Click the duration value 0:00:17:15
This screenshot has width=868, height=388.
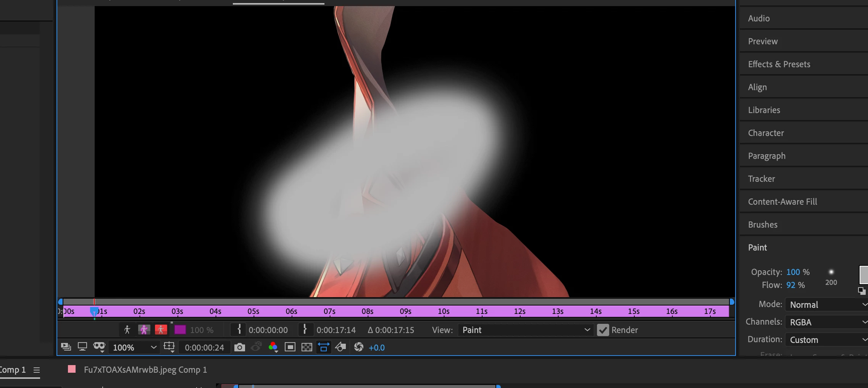pos(394,330)
